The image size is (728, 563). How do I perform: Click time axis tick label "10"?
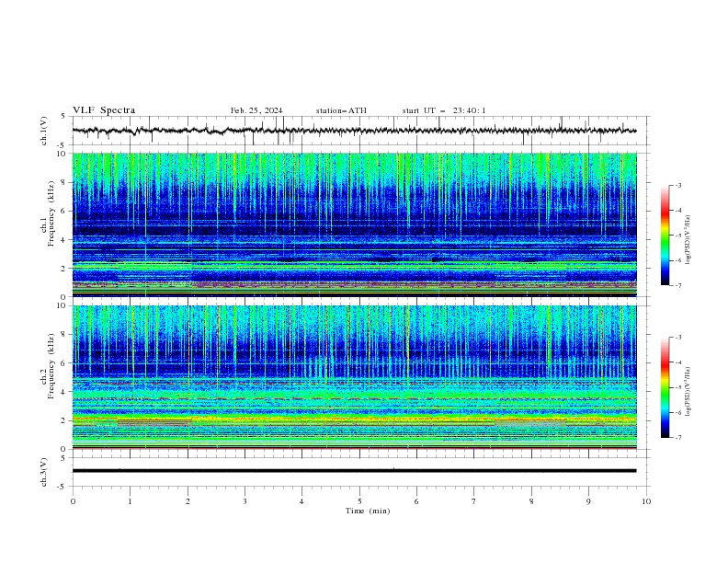(646, 501)
